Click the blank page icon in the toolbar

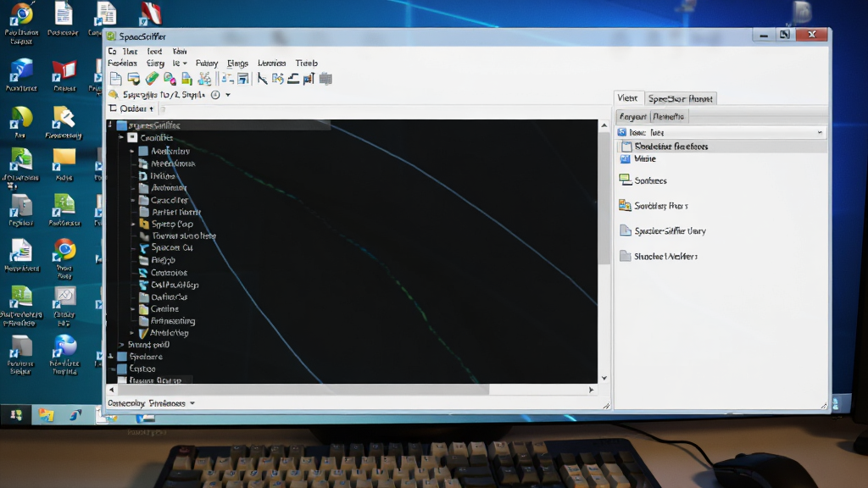[x=115, y=79]
